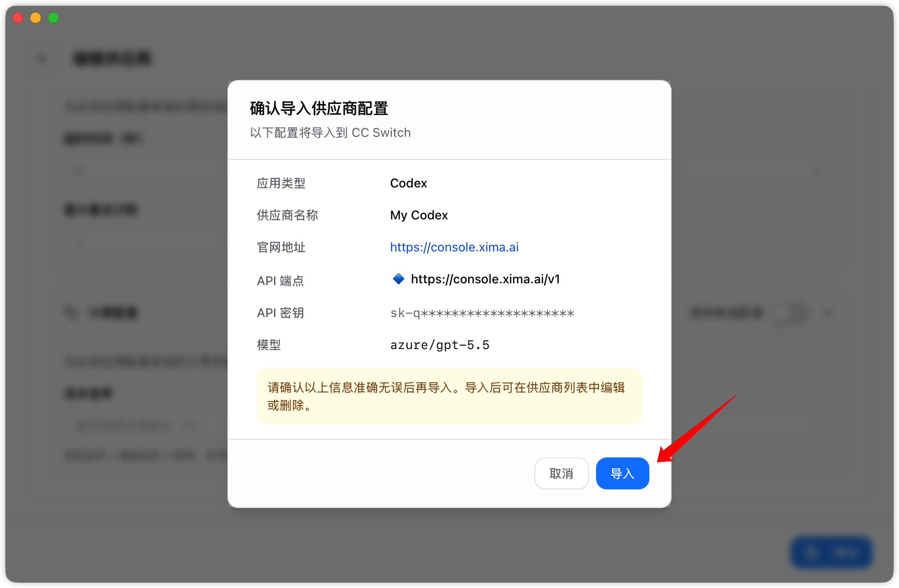Select the API endpoint URL https://console.xima.ai/v1
Viewport: 899px width, 588px height.
[485, 279]
